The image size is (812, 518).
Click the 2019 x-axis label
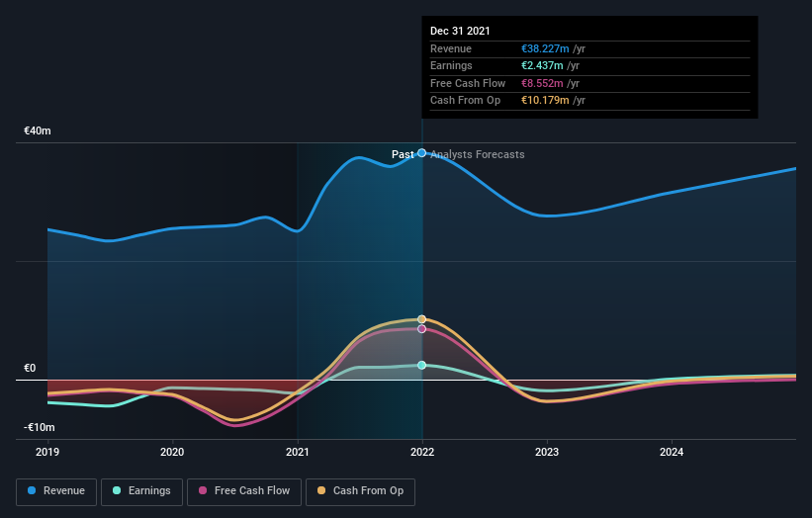tap(47, 452)
